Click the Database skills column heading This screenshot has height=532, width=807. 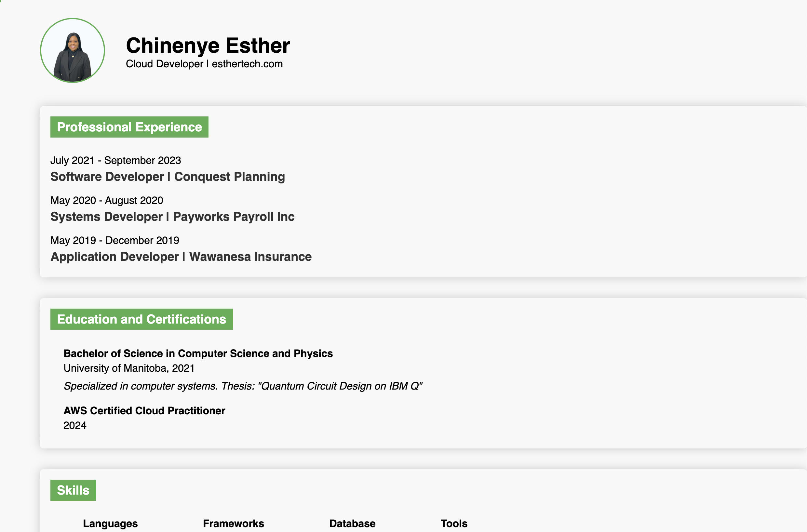pyautogui.click(x=352, y=523)
